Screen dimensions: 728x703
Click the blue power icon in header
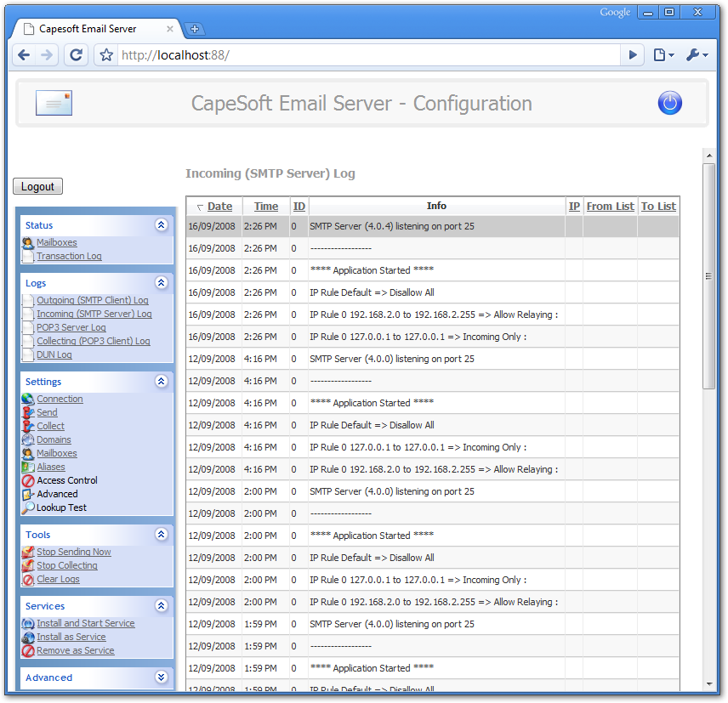click(x=670, y=103)
